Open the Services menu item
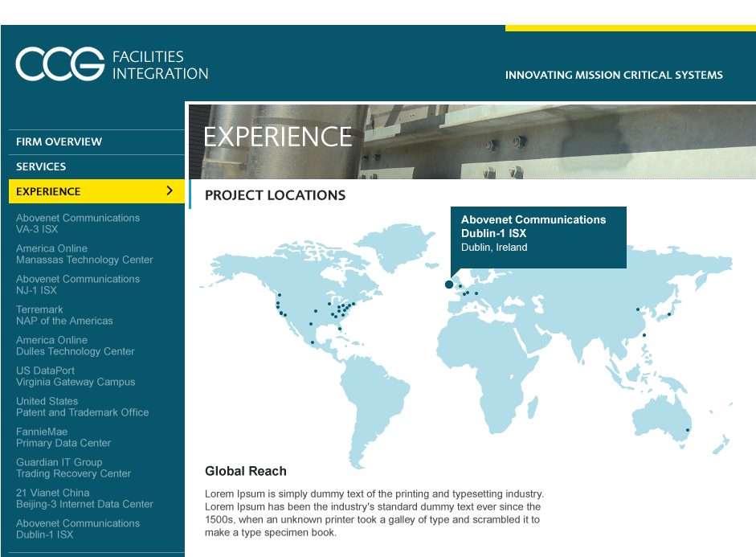 pos(41,166)
